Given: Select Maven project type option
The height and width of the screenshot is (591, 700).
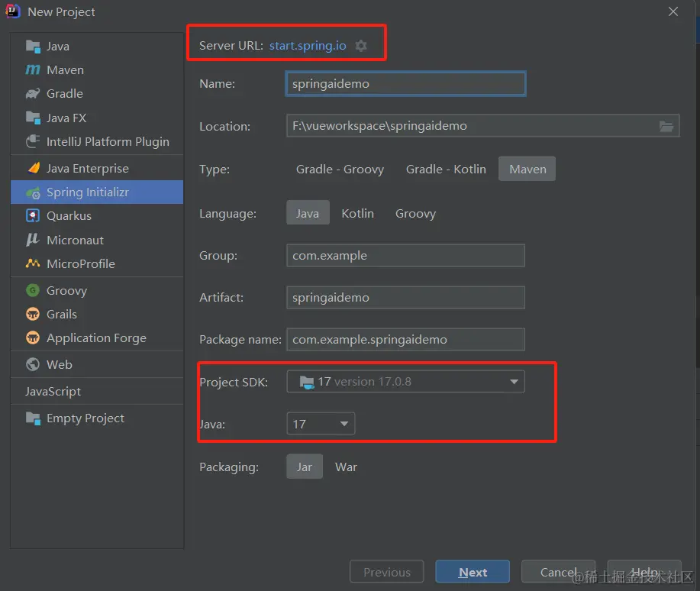Looking at the screenshot, I should coord(527,169).
